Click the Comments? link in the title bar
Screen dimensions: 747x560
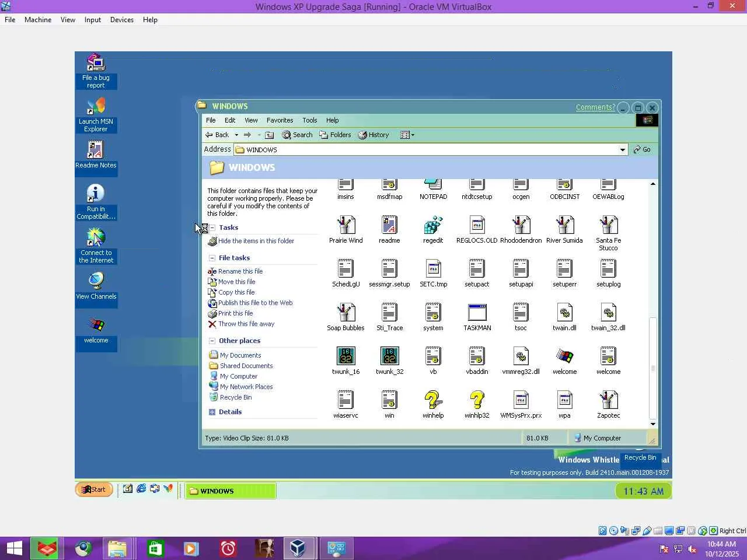coord(595,107)
